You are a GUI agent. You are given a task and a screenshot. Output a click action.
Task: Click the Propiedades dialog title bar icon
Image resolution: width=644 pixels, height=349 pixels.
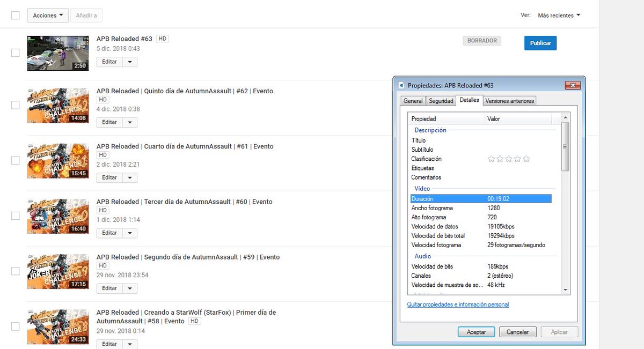click(401, 85)
